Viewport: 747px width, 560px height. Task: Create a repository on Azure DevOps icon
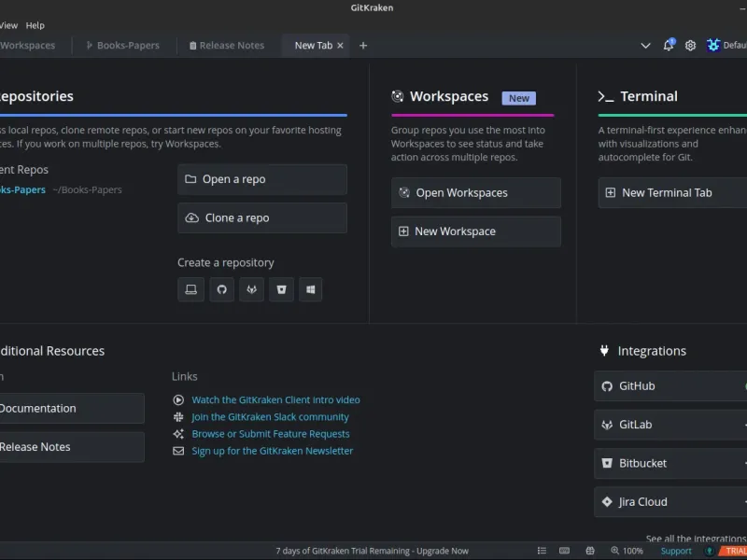click(311, 289)
